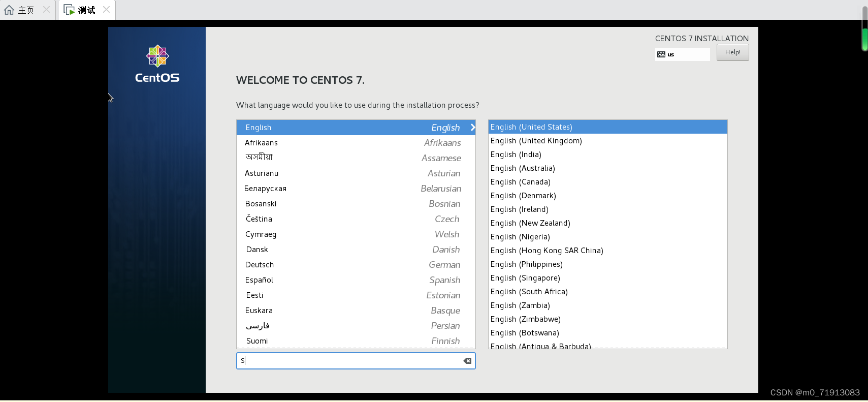
Task: Select Bosanski language
Action: tap(356, 204)
